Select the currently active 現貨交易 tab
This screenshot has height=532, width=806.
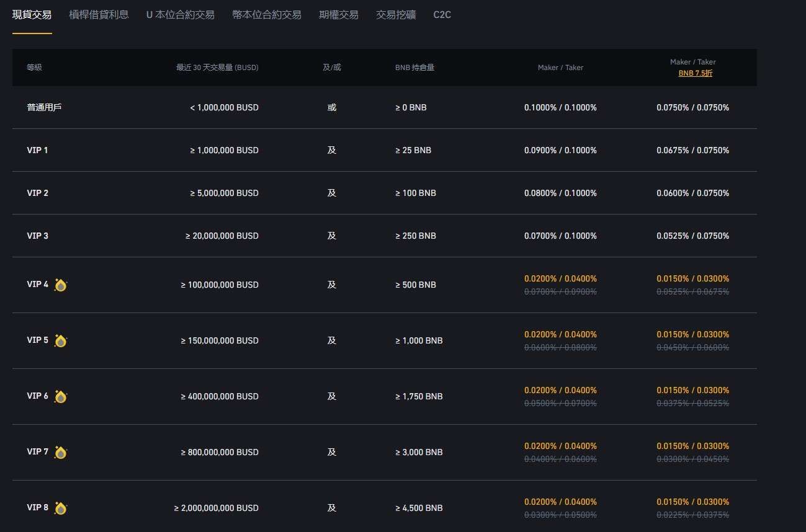coord(32,14)
